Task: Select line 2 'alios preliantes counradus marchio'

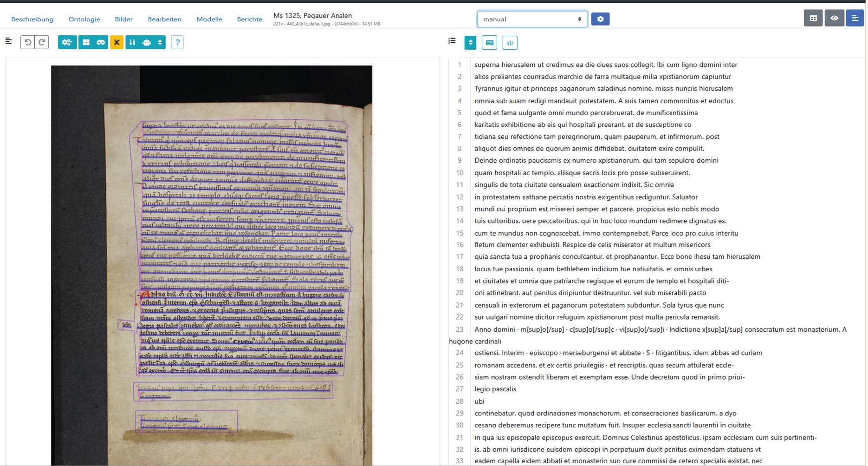Action: (602, 77)
